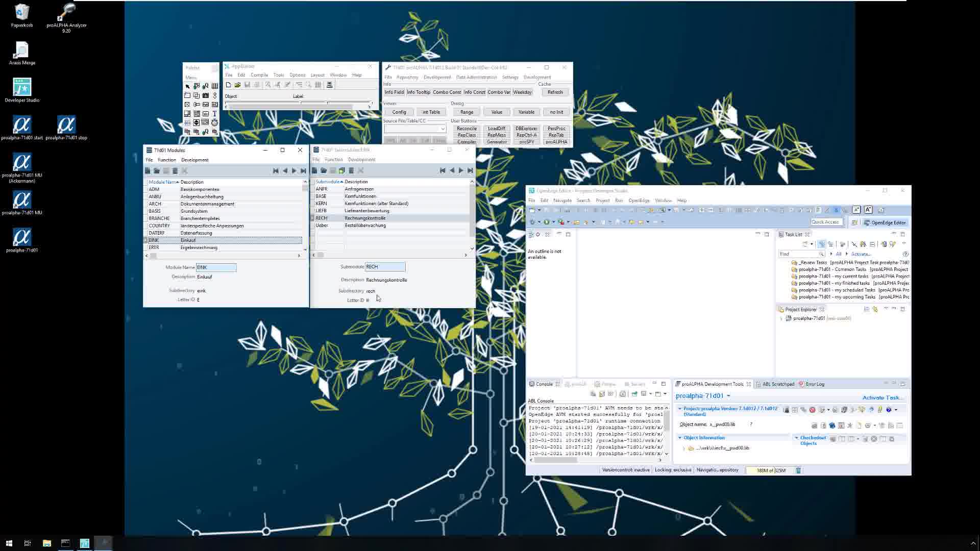Choose the camera image widget in the Palette
This screenshot has height=551, width=980.
[x=205, y=95]
